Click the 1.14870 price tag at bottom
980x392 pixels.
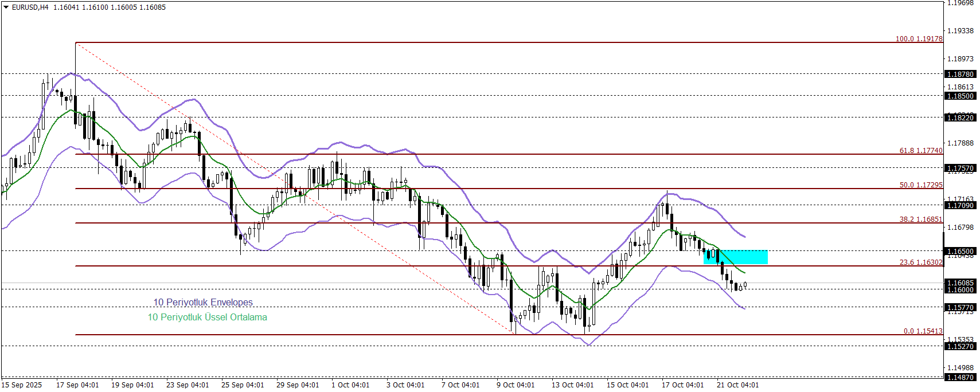960,377
